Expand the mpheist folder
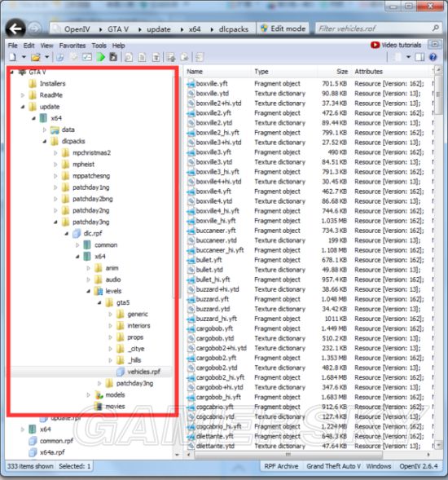The image size is (448, 480). (55, 165)
